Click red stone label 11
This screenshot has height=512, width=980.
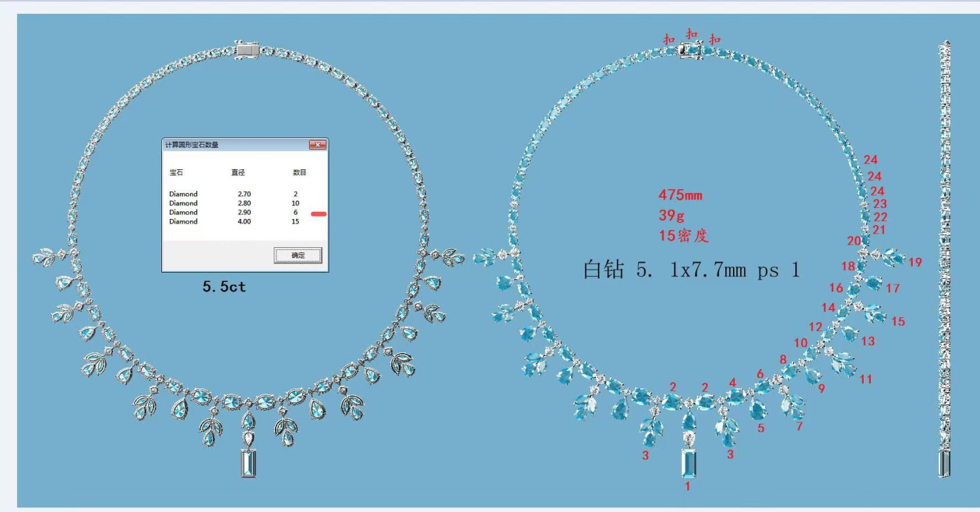coord(866,379)
